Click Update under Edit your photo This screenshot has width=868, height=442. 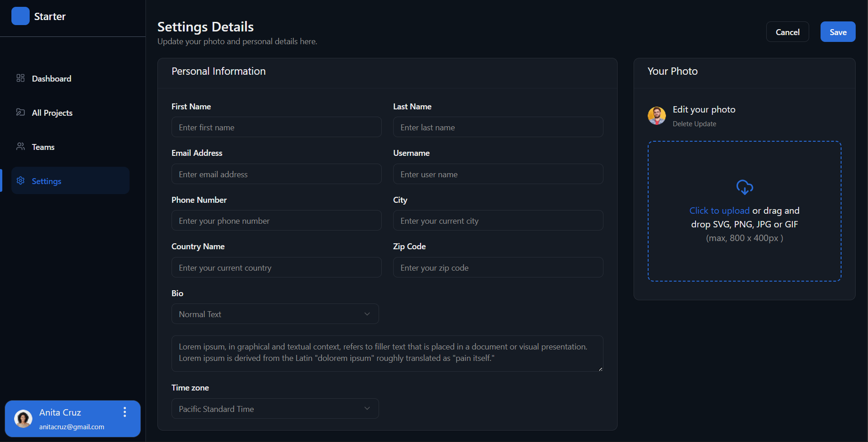point(705,123)
